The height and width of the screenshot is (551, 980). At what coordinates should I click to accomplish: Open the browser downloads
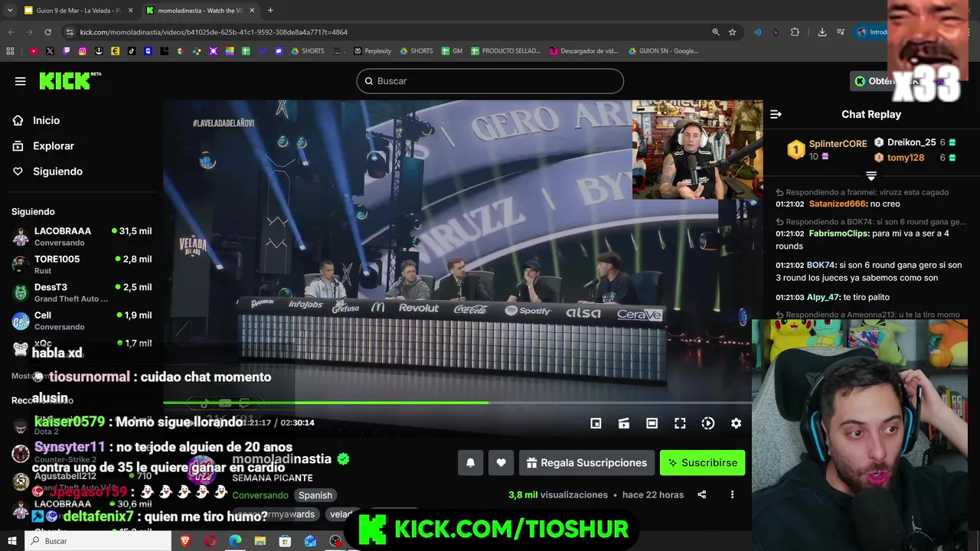point(822,32)
